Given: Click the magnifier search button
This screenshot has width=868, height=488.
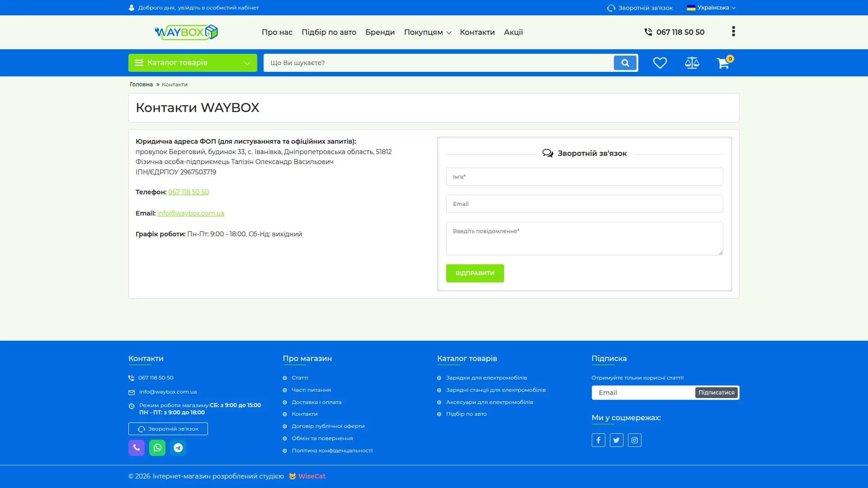Looking at the screenshot, I should coord(625,63).
